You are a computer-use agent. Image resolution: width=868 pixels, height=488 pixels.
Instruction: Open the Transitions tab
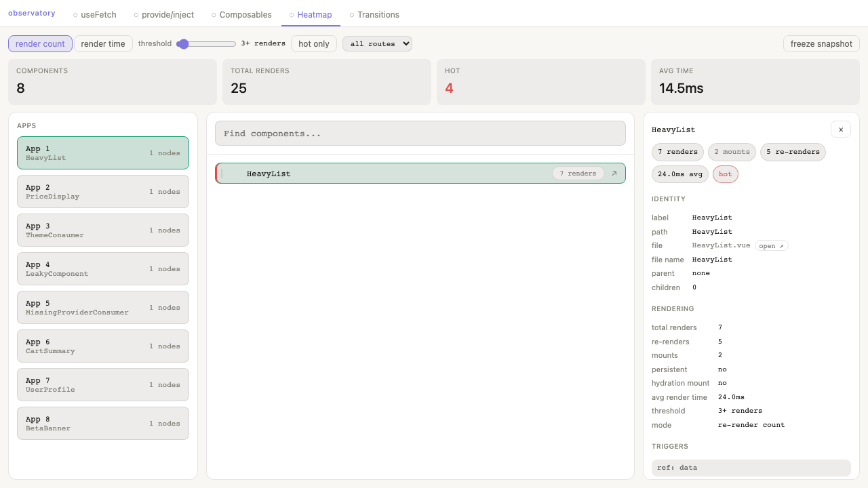click(374, 14)
